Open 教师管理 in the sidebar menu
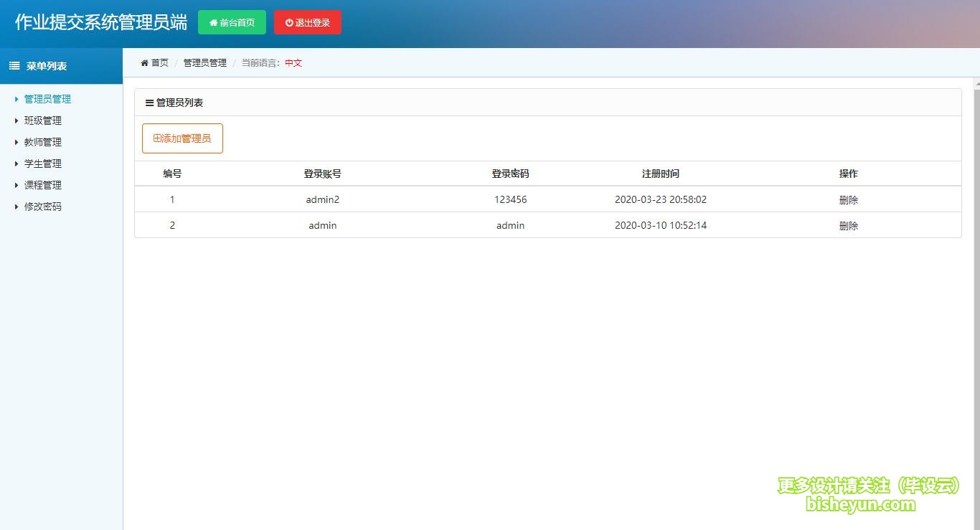 pos(43,142)
